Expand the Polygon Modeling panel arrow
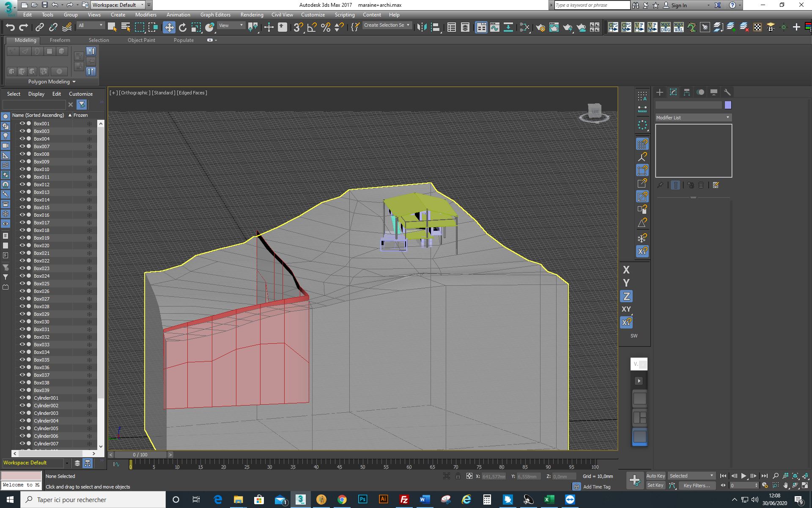812x508 pixels. coord(74,82)
